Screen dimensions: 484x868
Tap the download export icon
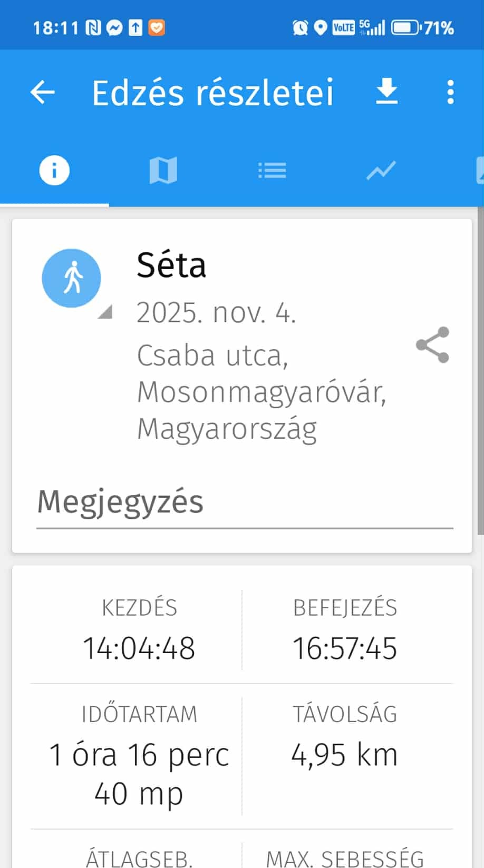[386, 92]
